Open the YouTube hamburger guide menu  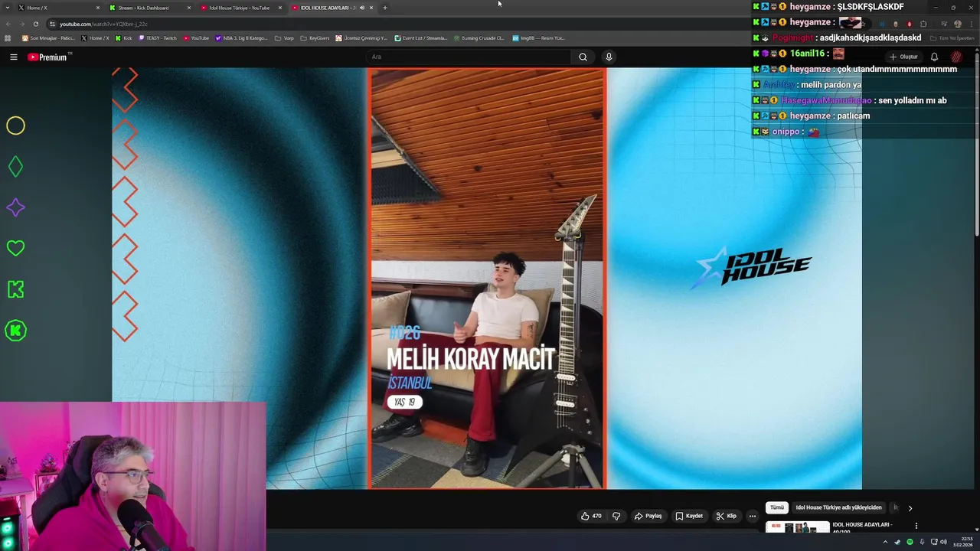13,57
